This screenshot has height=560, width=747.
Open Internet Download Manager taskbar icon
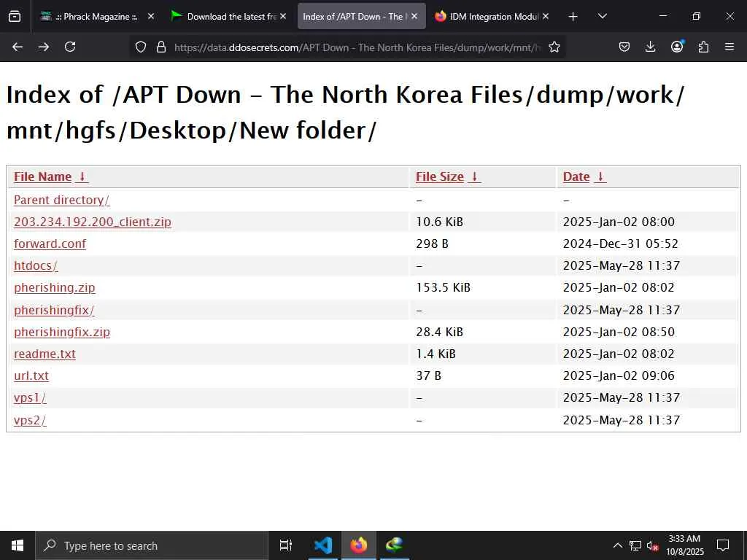click(395, 545)
